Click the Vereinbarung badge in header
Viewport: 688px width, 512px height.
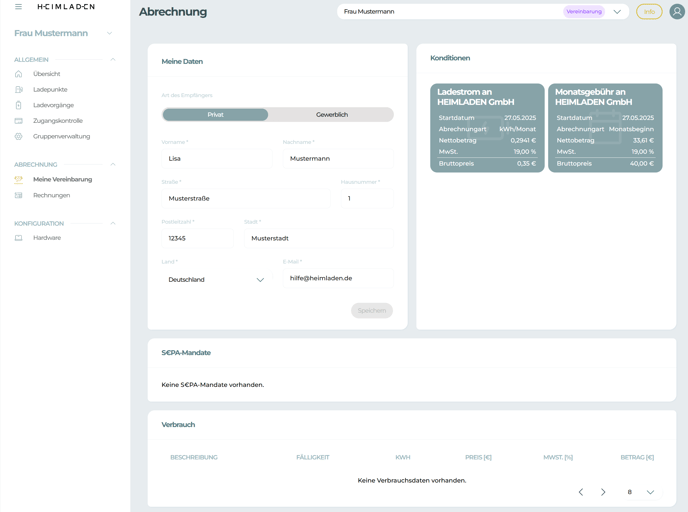tap(584, 11)
